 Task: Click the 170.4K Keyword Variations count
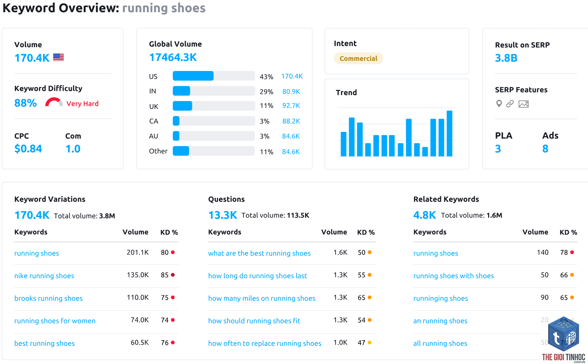(32, 215)
